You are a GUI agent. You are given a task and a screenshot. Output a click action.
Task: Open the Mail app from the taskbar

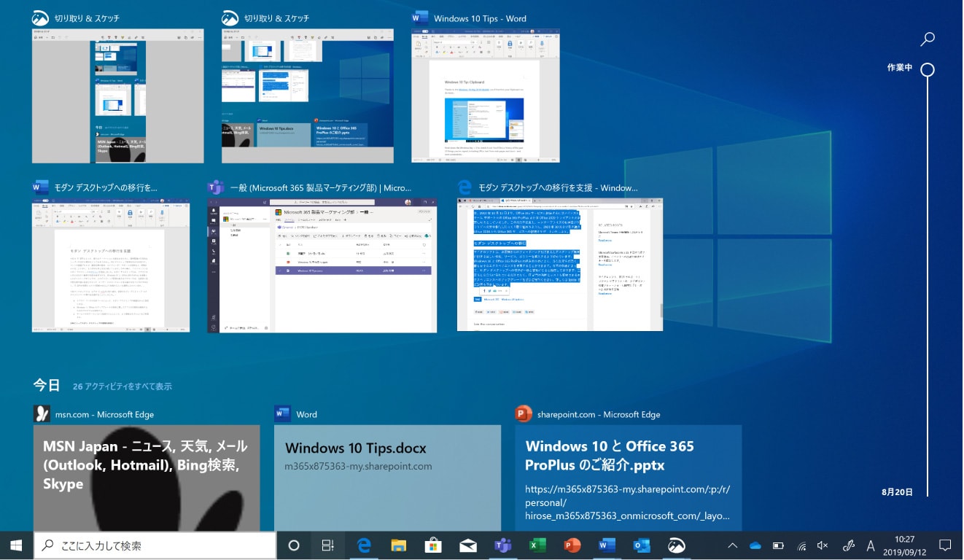pos(467,545)
